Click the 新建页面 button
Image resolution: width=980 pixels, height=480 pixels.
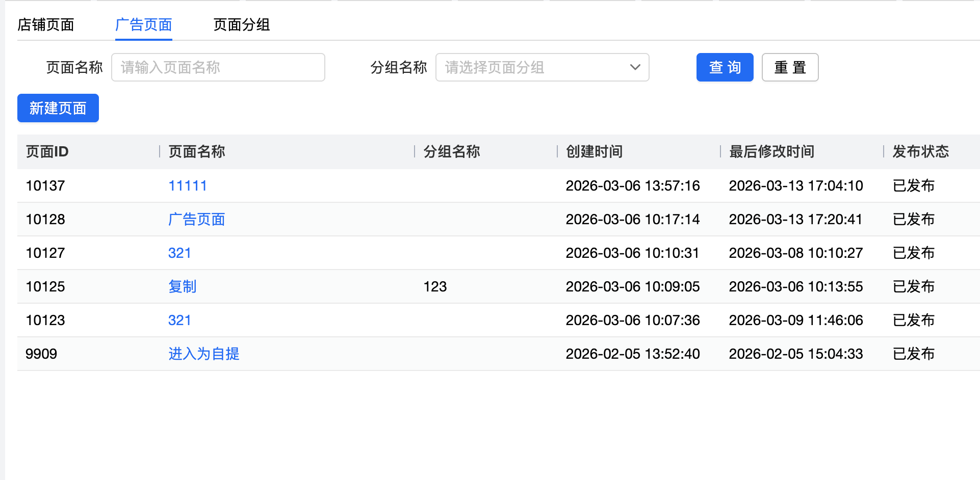pyautogui.click(x=58, y=108)
